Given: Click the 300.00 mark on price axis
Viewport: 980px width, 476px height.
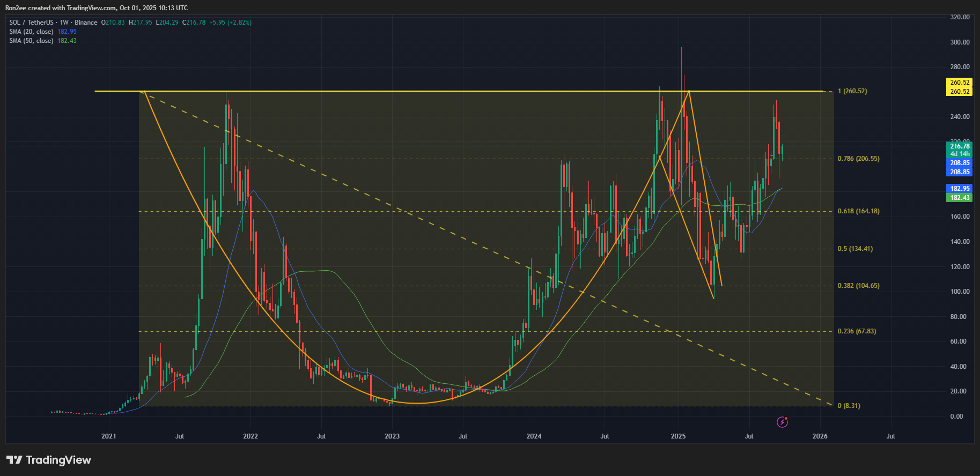Looking at the screenshot, I should [960, 42].
